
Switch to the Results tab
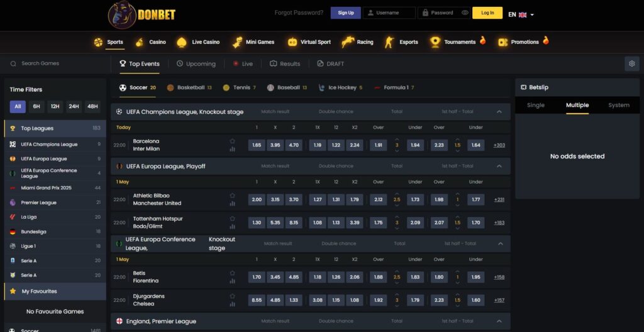coord(285,64)
